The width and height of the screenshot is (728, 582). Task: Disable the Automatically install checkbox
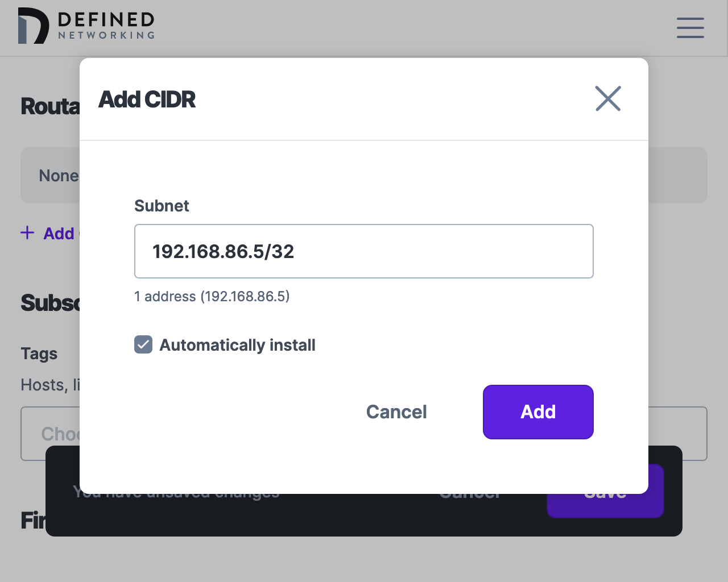point(143,344)
